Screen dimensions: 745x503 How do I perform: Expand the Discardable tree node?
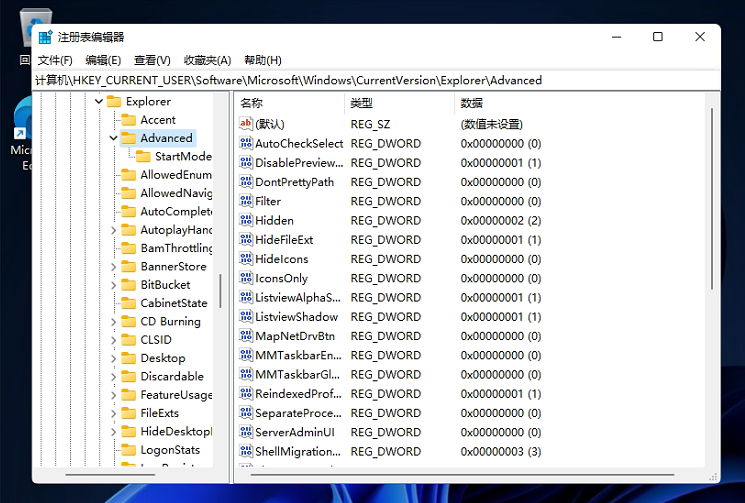pyautogui.click(x=114, y=377)
